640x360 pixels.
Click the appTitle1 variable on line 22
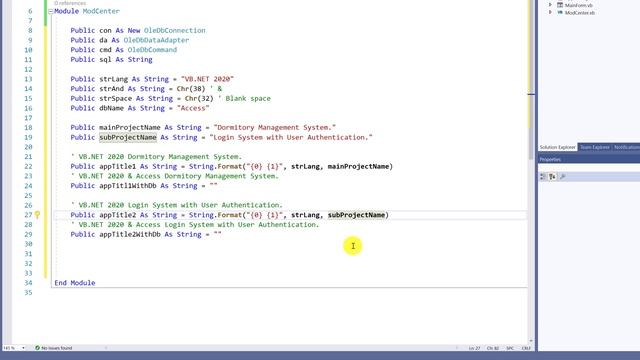pyautogui.click(x=118, y=167)
